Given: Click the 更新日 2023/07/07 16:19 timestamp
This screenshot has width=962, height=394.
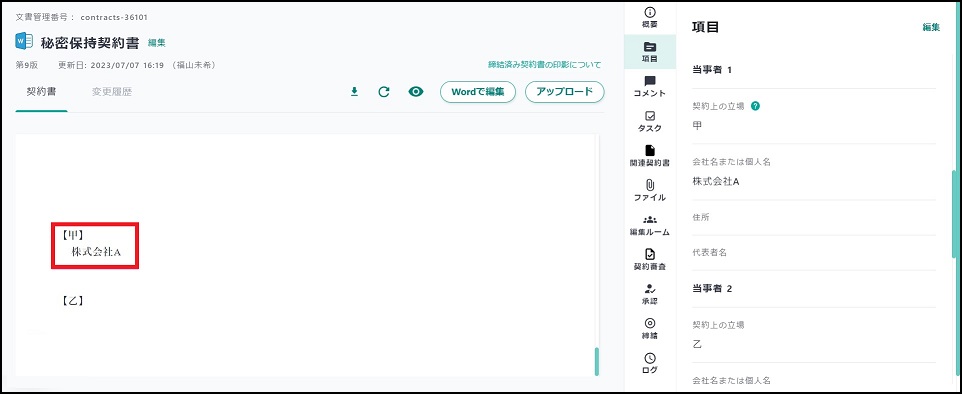Looking at the screenshot, I should point(110,65).
